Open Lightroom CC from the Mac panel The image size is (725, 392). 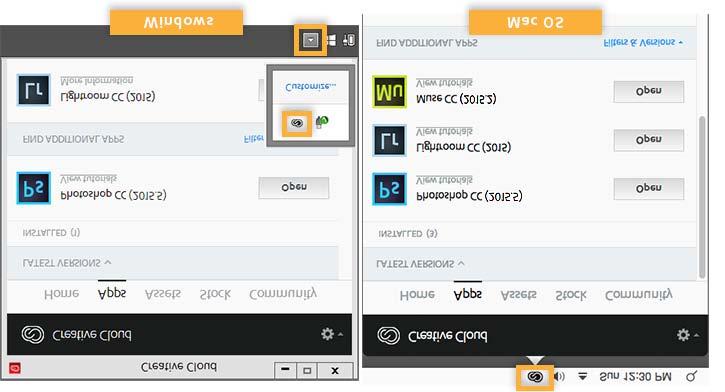coord(649,140)
